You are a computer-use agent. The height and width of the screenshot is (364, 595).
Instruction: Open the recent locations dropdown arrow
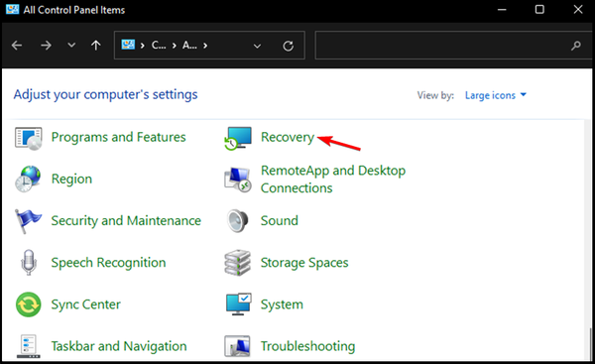[x=71, y=46]
